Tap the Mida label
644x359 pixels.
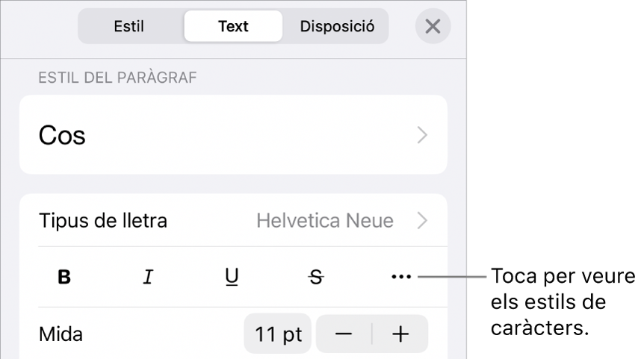61,334
